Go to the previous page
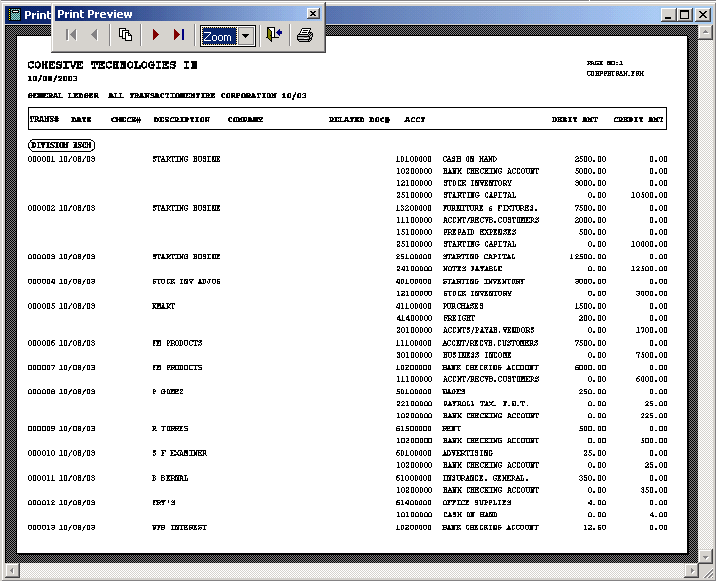716x581 pixels. tap(94, 35)
